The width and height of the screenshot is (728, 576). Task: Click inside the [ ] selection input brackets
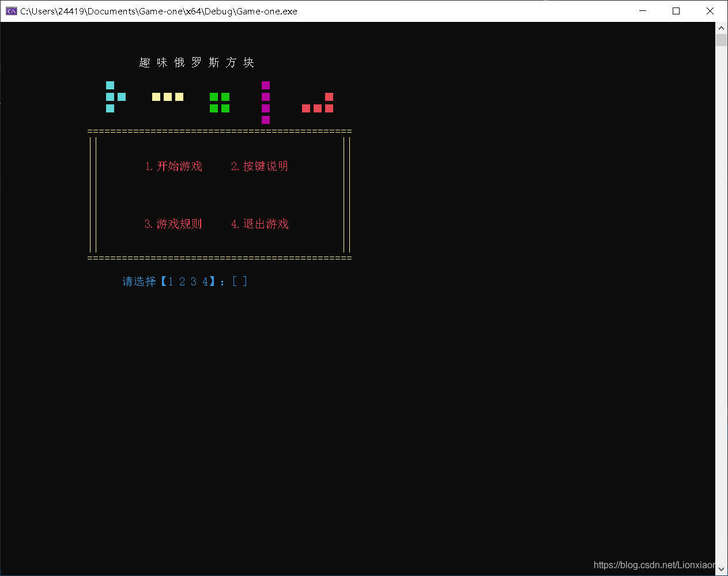point(240,281)
